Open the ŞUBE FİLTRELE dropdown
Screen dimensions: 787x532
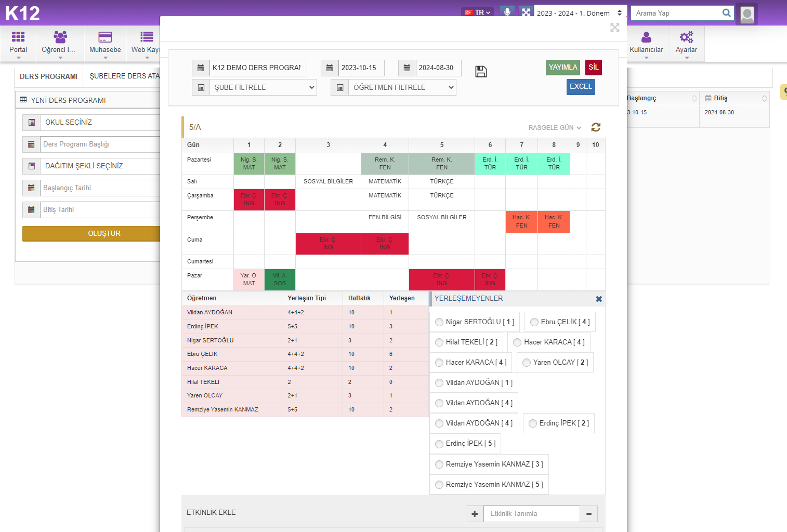tap(263, 87)
